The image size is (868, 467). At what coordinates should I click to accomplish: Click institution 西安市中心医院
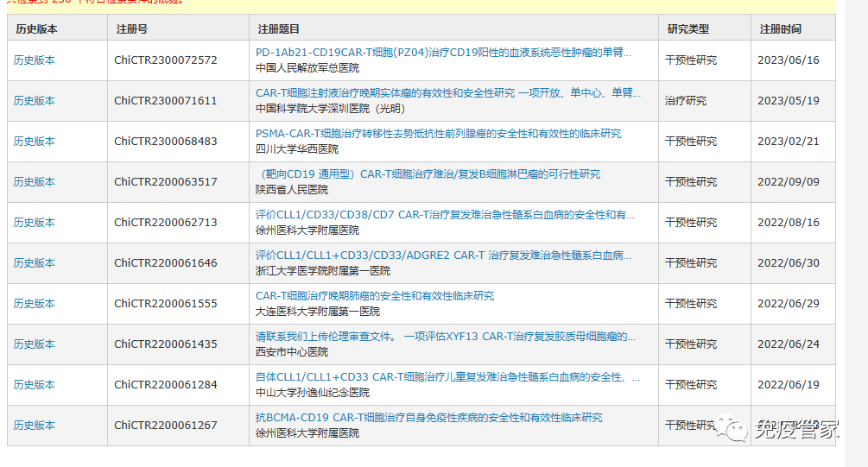pos(292,352)
